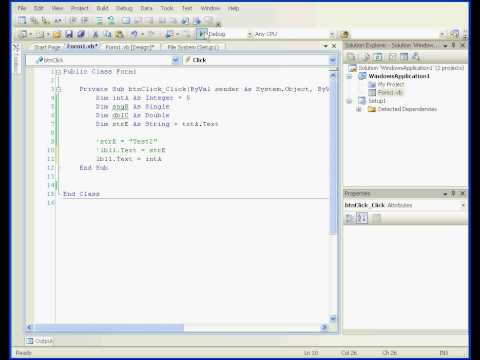Click the Navigate Backward icon
Image resolution: width=480 pixels, height=360 pixels.
point(170,34)
